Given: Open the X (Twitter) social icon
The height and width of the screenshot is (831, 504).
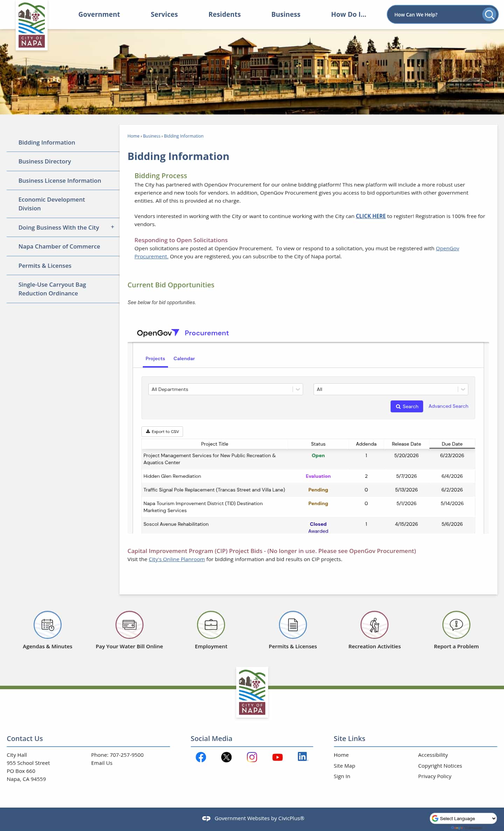Looking at the screenshot, I should (x=226, y=757).
